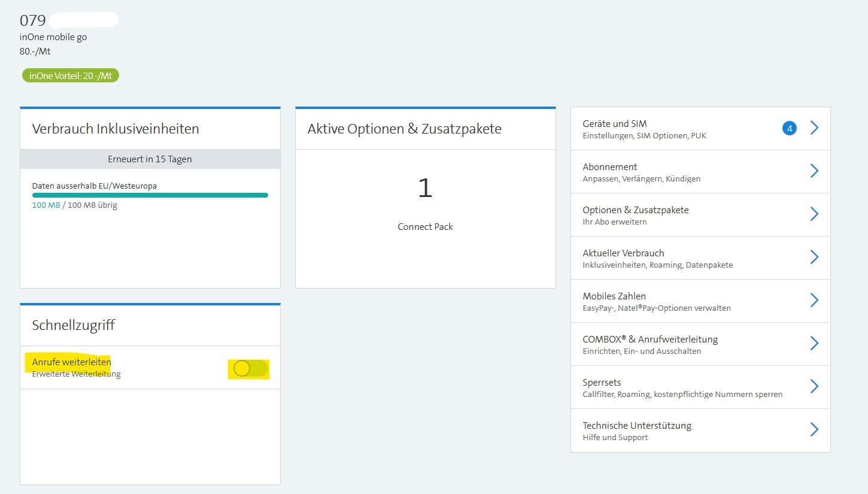Click chevron arrow next to Geräte und SIM

coord(814,128)
